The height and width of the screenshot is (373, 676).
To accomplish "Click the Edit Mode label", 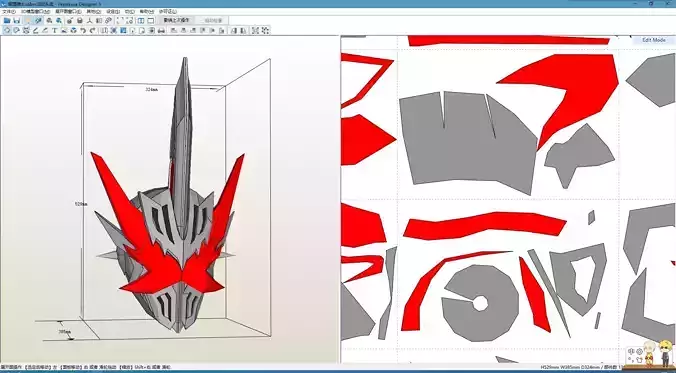I will (x=654, y=40).
